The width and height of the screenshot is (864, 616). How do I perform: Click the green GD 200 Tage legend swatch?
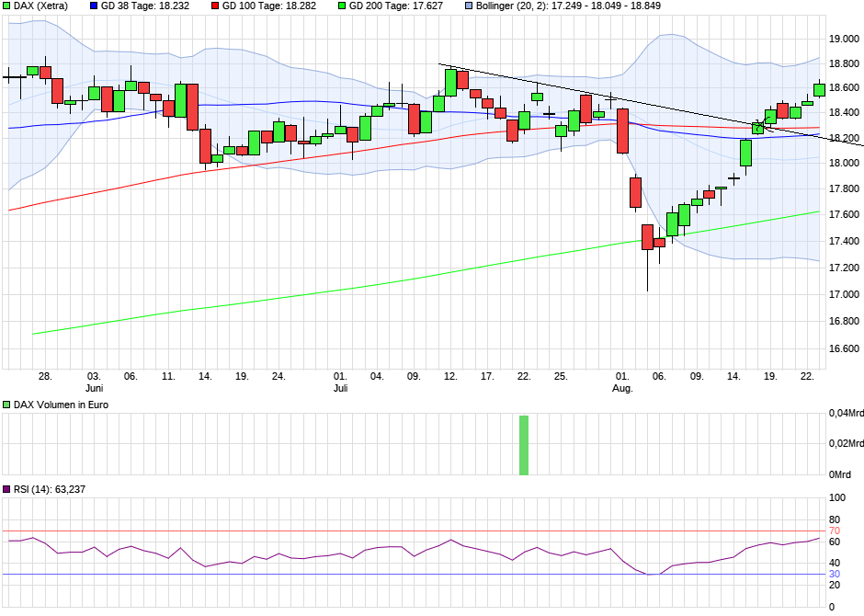click(x=342, y=6)
